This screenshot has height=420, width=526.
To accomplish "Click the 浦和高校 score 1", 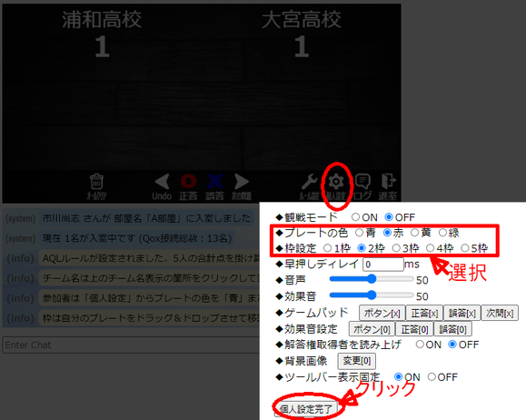I will pos(102,46).
